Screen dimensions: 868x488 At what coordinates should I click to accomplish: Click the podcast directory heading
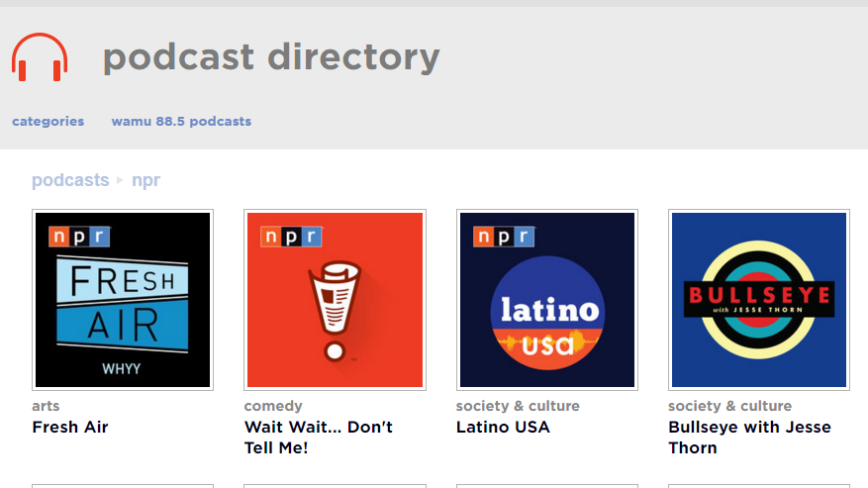point(271,57)
